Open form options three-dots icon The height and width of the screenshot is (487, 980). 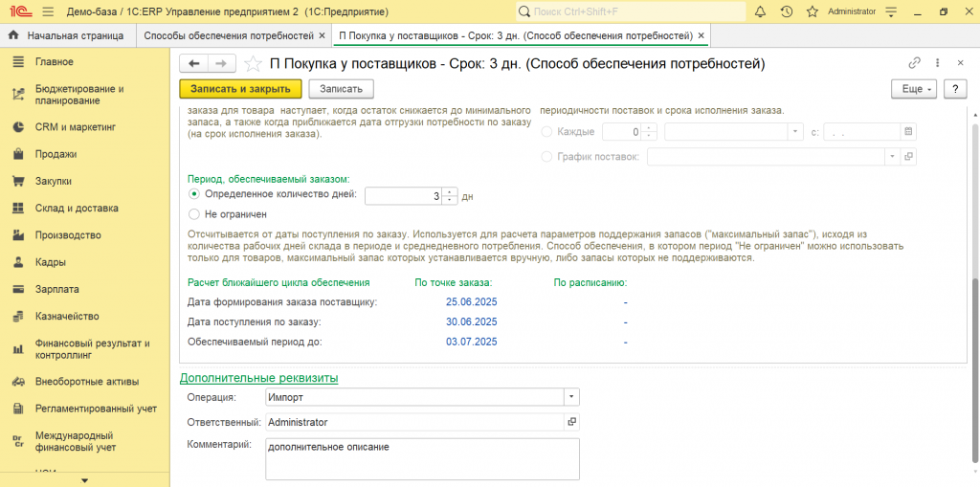pyautogui.click(x=938, y=63)
